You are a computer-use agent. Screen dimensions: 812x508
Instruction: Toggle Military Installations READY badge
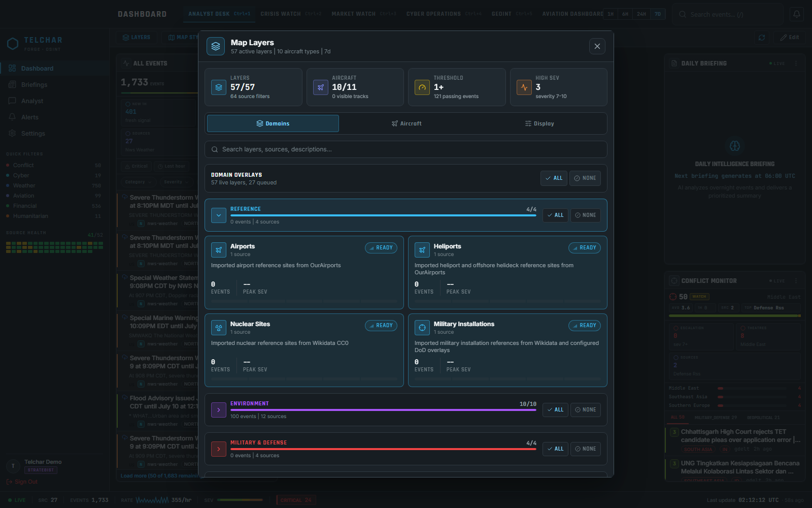click(x=585, y=326)
